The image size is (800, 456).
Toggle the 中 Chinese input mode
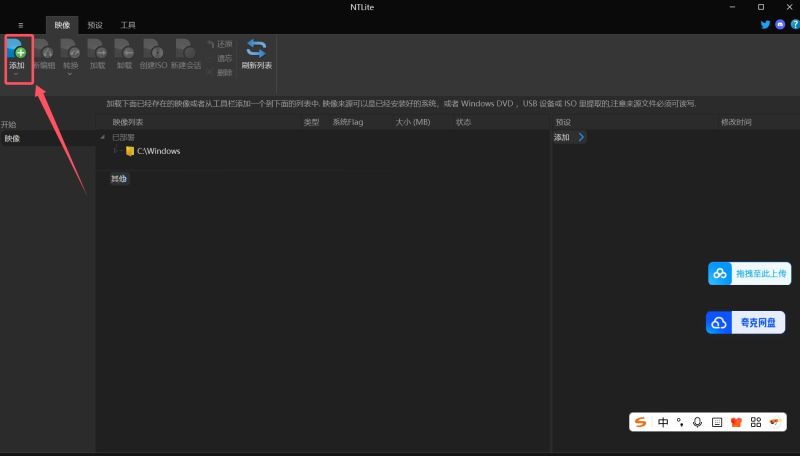click(x=663, y=422)
